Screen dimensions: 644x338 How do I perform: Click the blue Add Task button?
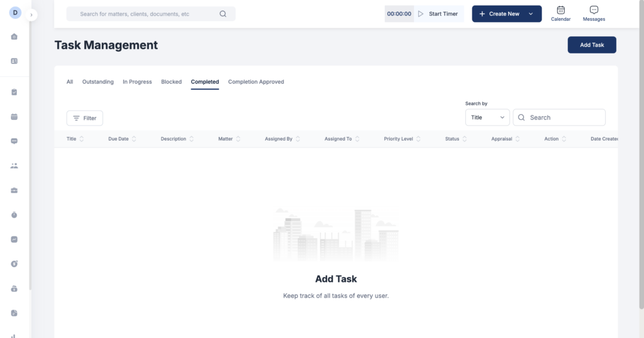(x=592, y=45)
